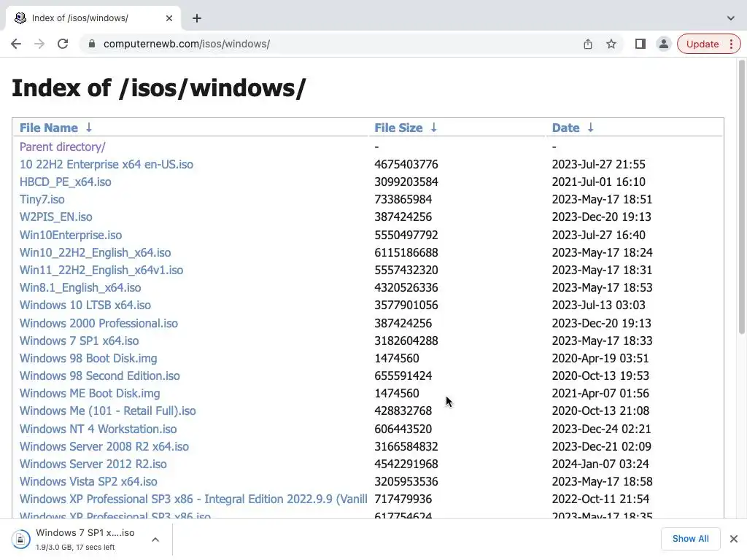The height and width of the screenshot is (560, 747).
Task: Download Windows NT 4 Workstation.iso
Action: click(98, 429)
